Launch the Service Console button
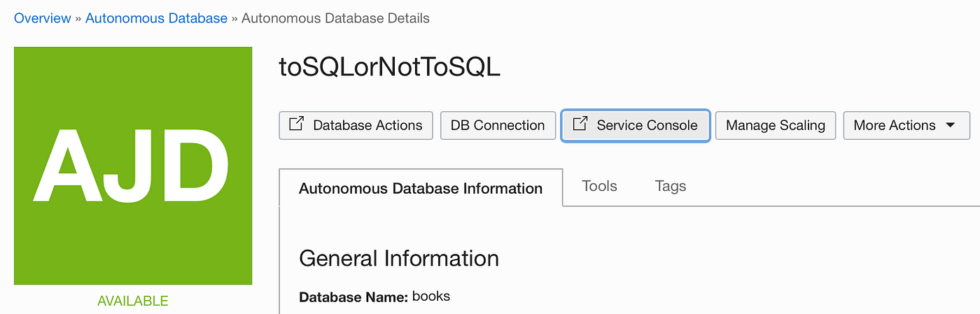 pyautogui.click(x=636, y=126)
